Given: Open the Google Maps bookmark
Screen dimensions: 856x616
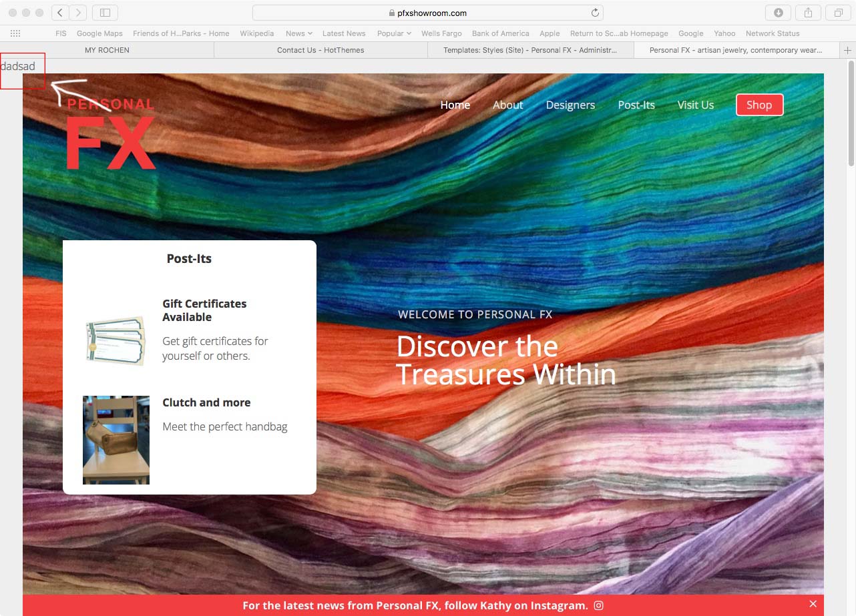Looking at the screenshot, I should [x=99, y=33].
